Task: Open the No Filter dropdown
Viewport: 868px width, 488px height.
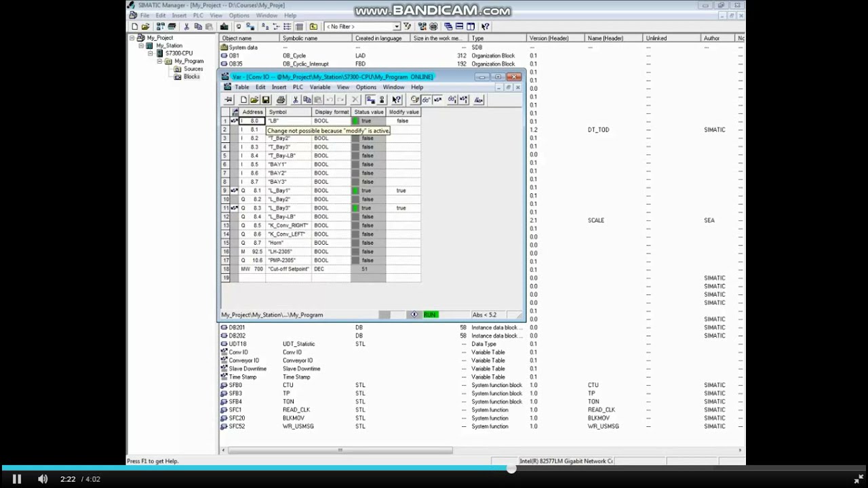Action: (397, 26)
